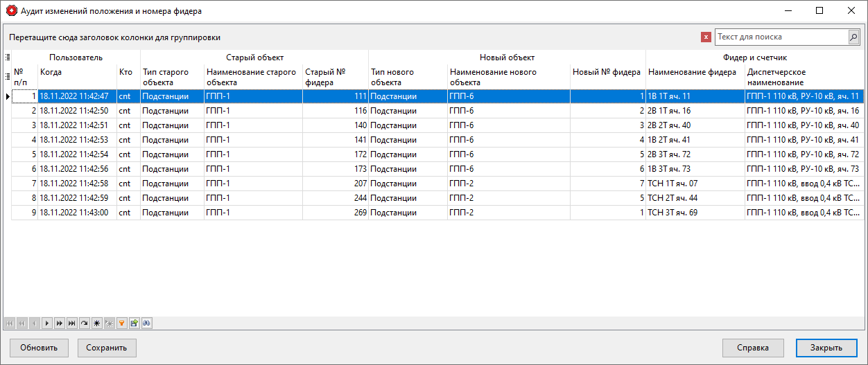868x365 pixels.
Task: Click the 'Текст для поиска' search field
Action: 780,37
